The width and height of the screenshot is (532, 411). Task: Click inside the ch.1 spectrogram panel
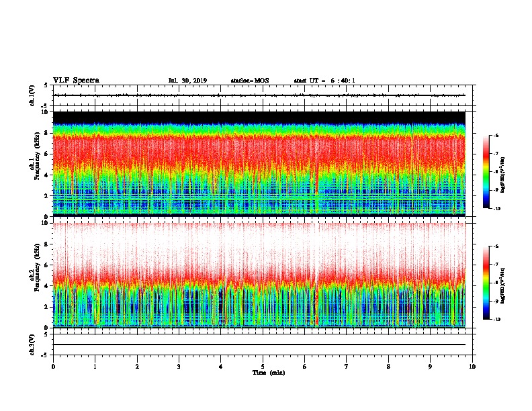(259, 164)
